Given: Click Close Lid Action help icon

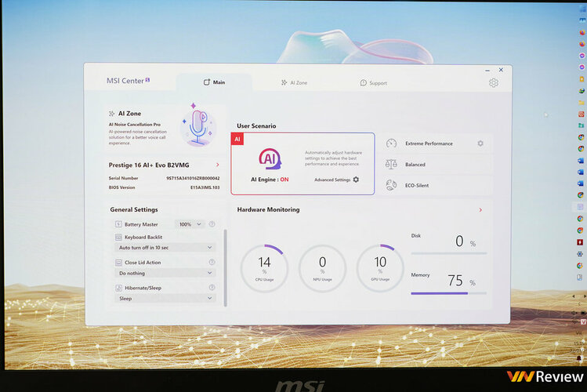Looking at the screenshot, I should coord(212,263).
